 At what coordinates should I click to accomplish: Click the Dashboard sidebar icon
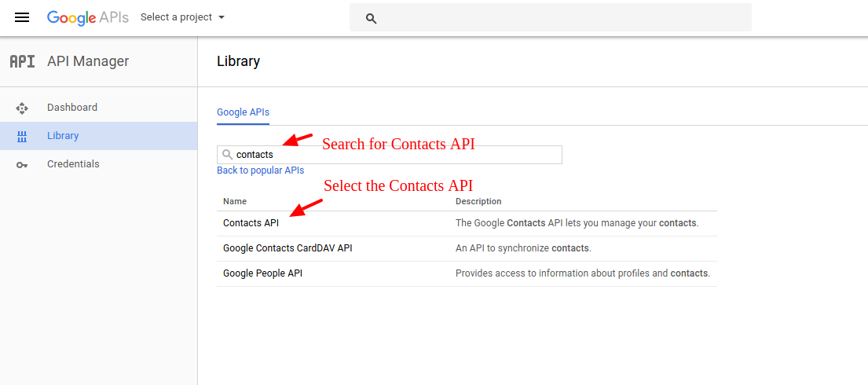point(22,108)
